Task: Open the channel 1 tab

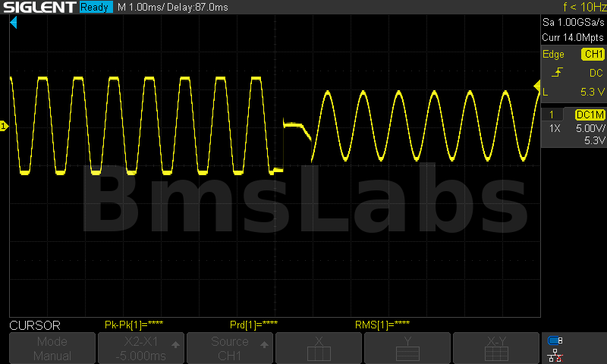Action: click(555, 115)
